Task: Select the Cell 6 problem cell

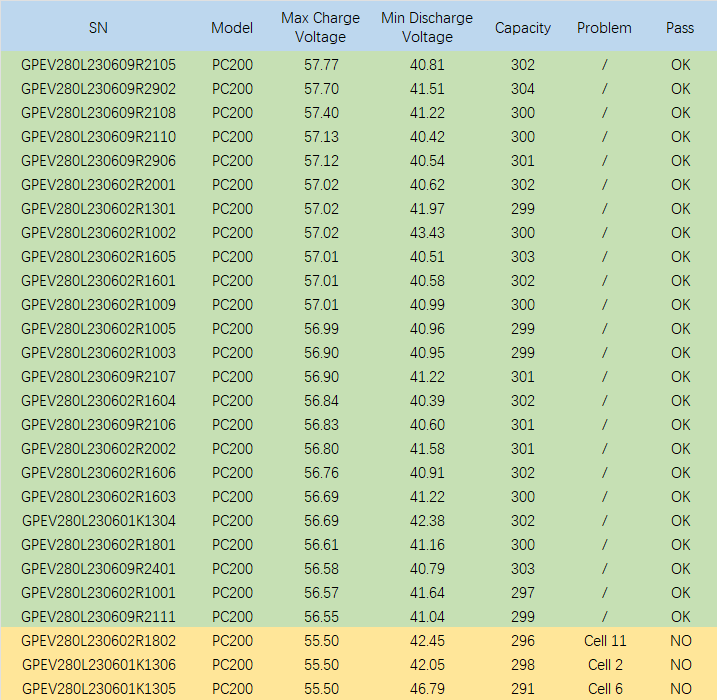Action: pyautogui.click(x=606, y=689)
